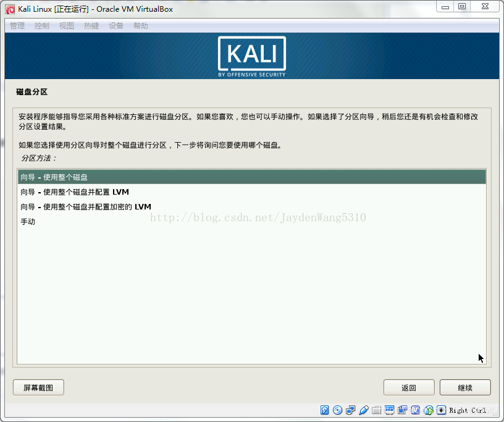Screen dimensions: 504x422
Task: Select 向导 - 使用整个磁盘 option
Action: (251, 177)
